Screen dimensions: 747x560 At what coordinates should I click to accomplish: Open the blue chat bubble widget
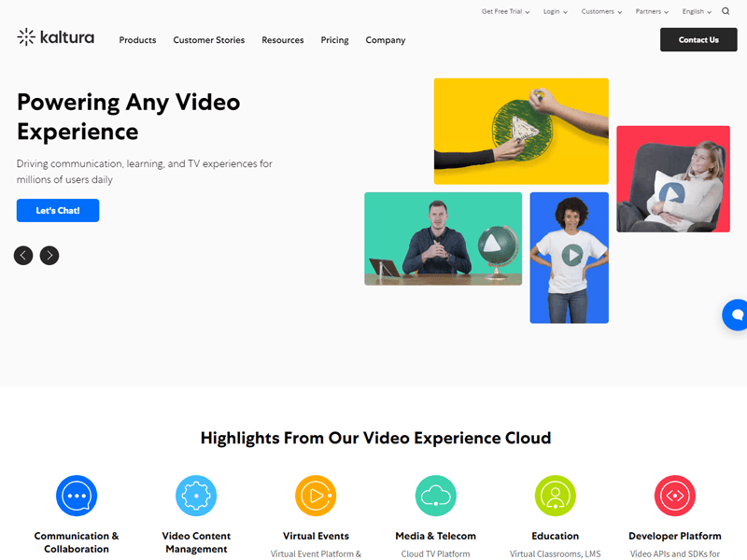pos(735,315)
